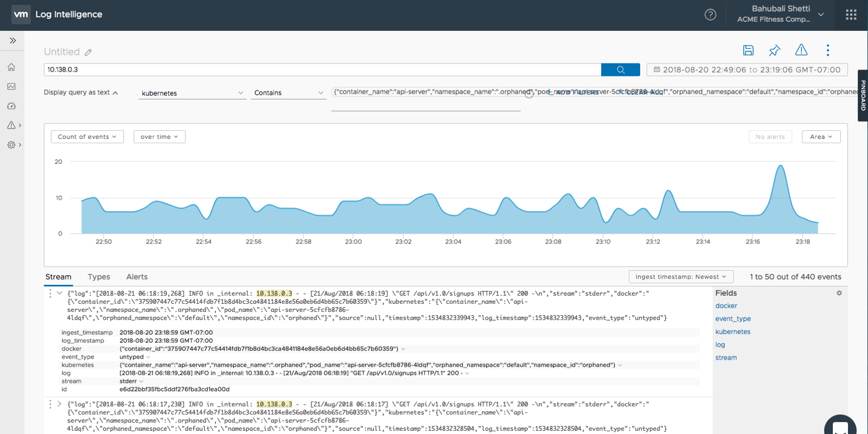Viewport: 868px width, 434px height.
Task: Create alert from query triangle icon
Action: pos(801,50)
